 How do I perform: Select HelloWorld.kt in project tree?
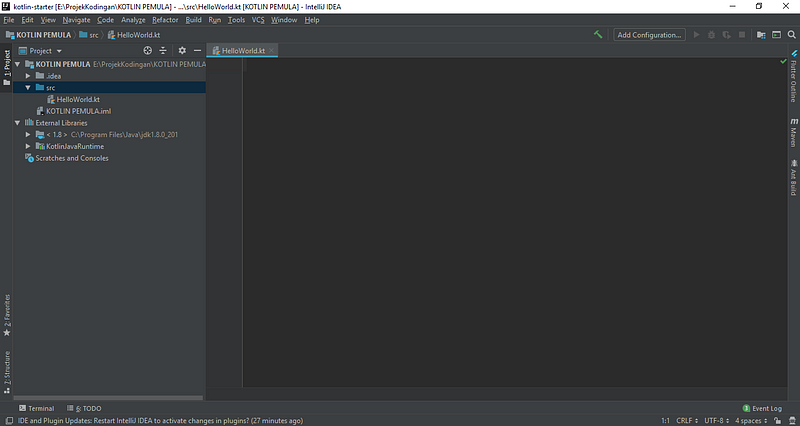pyautogui.click(x=78, y=99)
